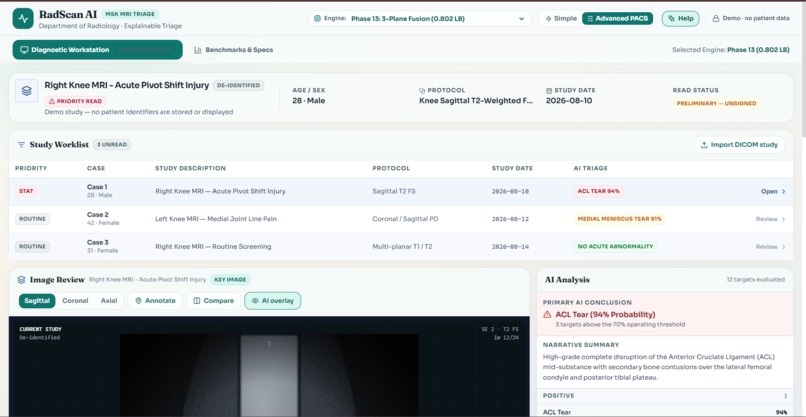Click the chevron arrow in engine selector
806x417 pixels.
tap(521, 19)
